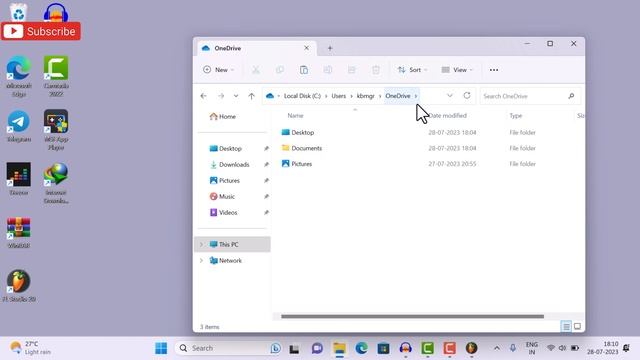Open pinned Pictures in navigation pane
640x360 pixels.
point(225,180)
